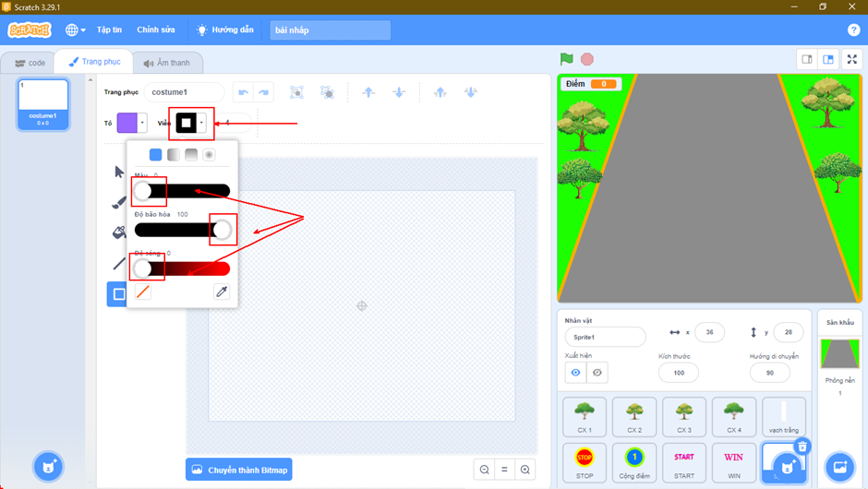This screenshot has width=868, height=489.
Task: Select horizontal gradient fill mode
Action: 174,155
